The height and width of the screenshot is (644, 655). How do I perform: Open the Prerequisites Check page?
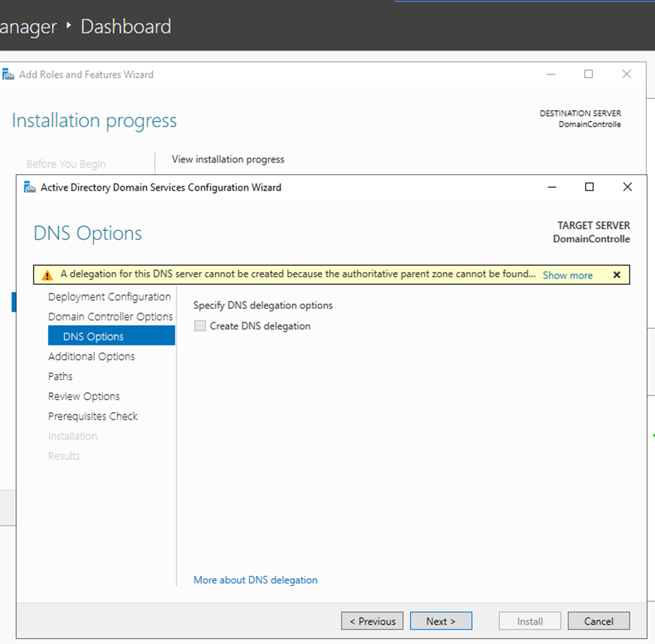tap(93, 416)
